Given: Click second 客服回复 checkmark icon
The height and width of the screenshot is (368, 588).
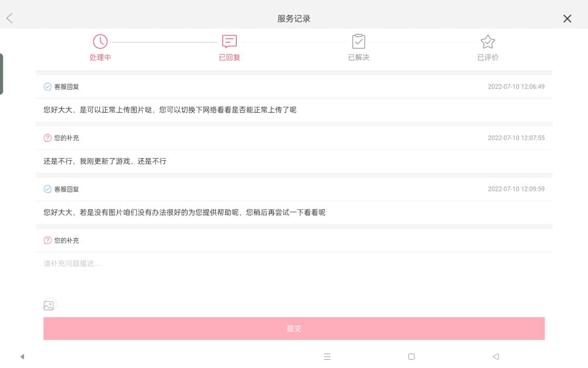Looking at the screenshot, I should [x=47, y=189].
